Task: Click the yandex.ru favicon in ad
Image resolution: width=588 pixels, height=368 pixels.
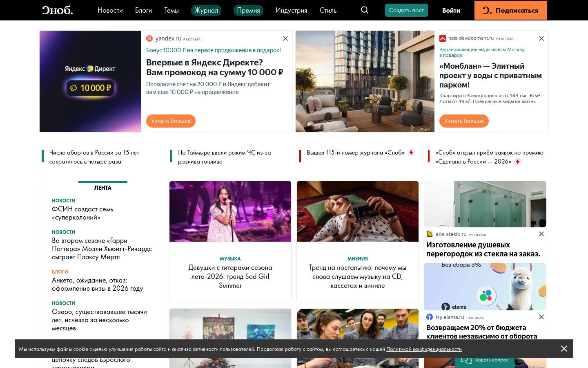Action: coord(149,38)
